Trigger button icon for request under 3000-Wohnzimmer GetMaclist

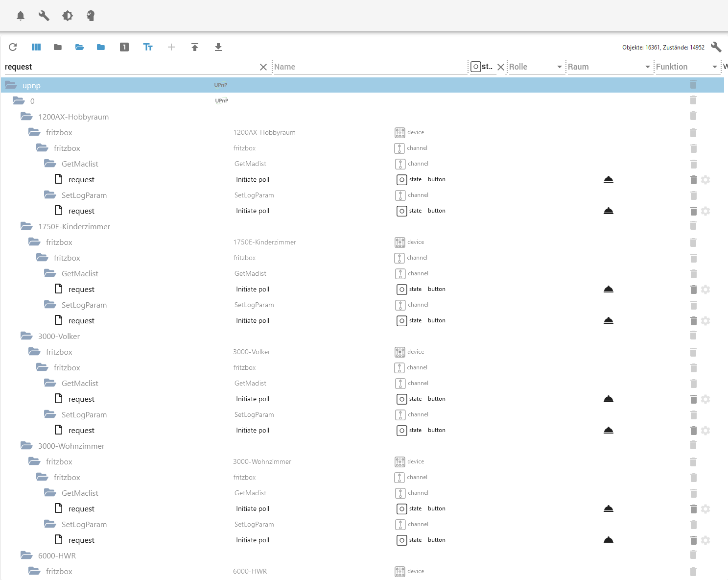[x=609, y=508]
